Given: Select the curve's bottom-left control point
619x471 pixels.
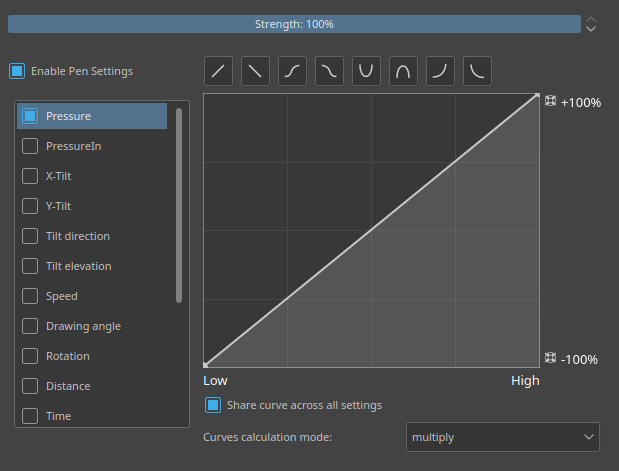Looking at the screenshot, I should tap(205, 365).
